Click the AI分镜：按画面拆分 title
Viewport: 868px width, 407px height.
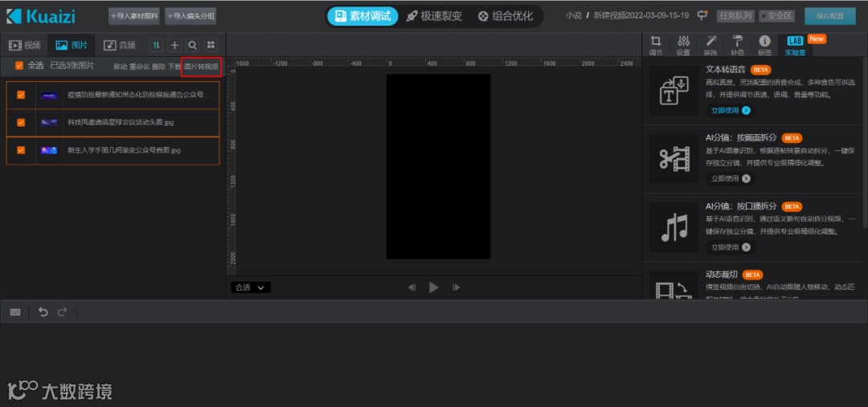click(741, 138)
